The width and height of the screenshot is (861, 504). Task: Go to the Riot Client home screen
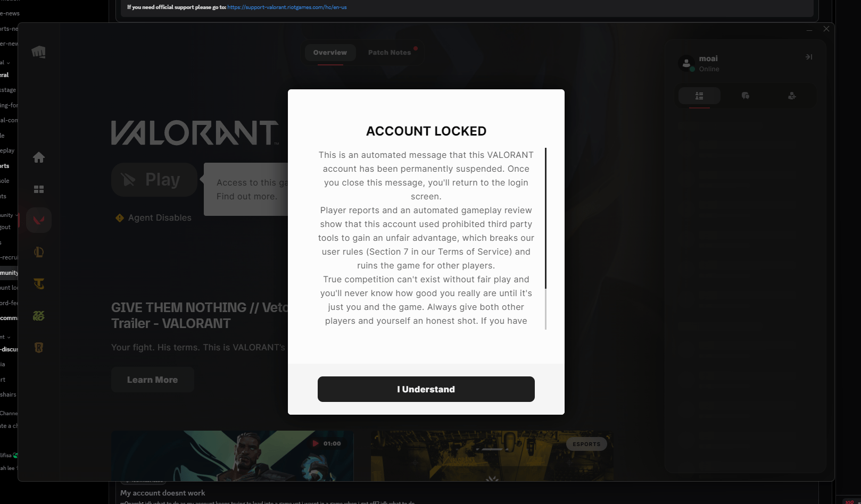[38, 157]
